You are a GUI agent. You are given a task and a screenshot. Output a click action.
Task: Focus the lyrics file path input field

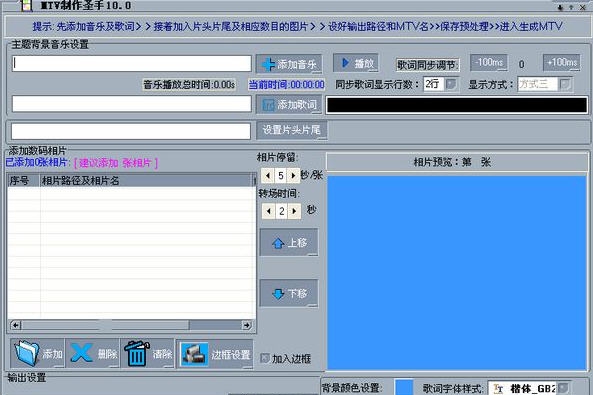pyautogui.click(x=132, y=104)
